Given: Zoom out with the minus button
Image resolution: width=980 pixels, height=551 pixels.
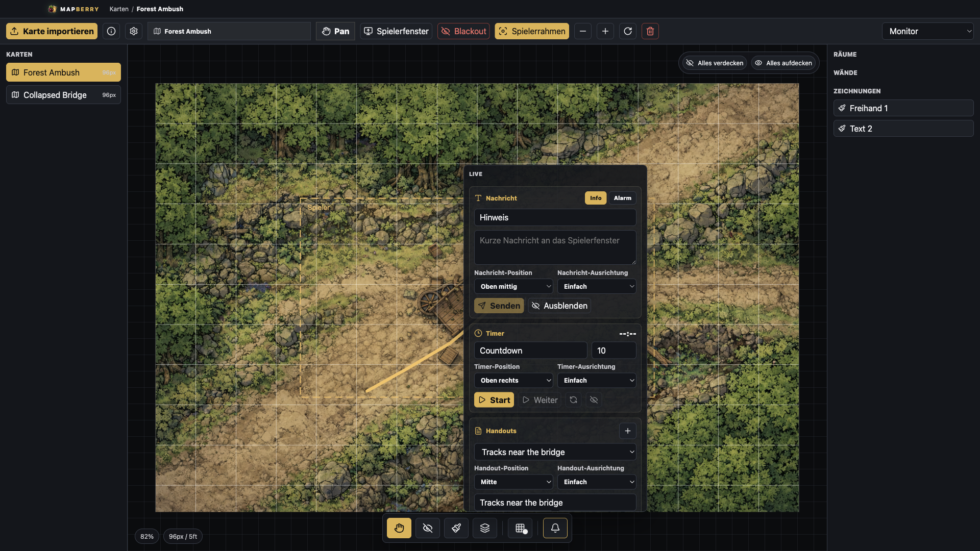Looking at the screenshot, I should click(583, 31).
